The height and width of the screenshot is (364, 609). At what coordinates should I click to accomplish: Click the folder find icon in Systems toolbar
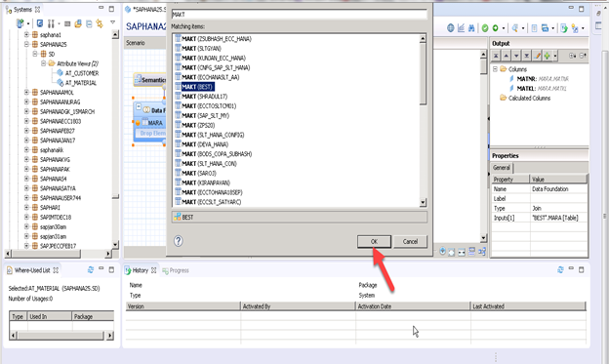78,23
